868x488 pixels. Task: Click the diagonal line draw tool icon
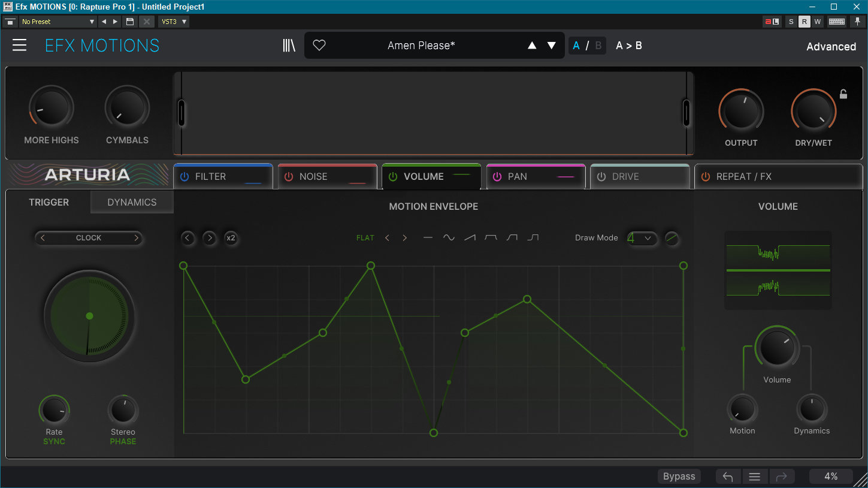(x=672, y=238)
